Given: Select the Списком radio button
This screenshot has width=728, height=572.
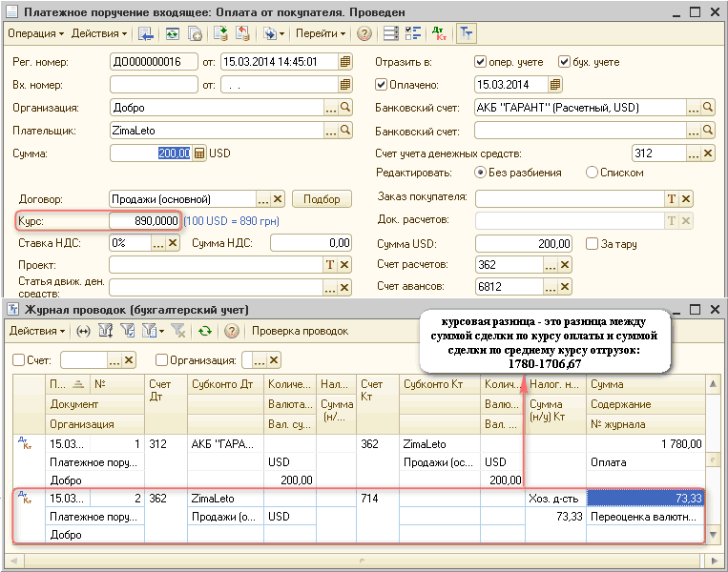Looking at the screenshot, I should (x=592, y=173).
